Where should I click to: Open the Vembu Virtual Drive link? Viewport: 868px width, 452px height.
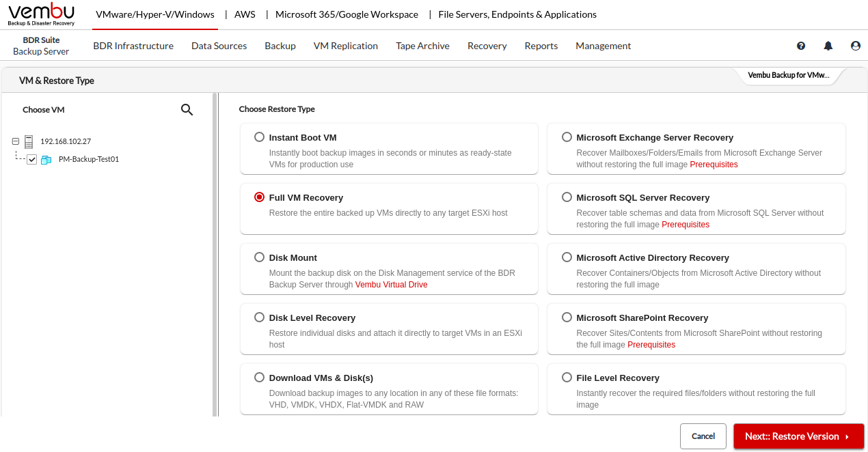coord(391,285)
